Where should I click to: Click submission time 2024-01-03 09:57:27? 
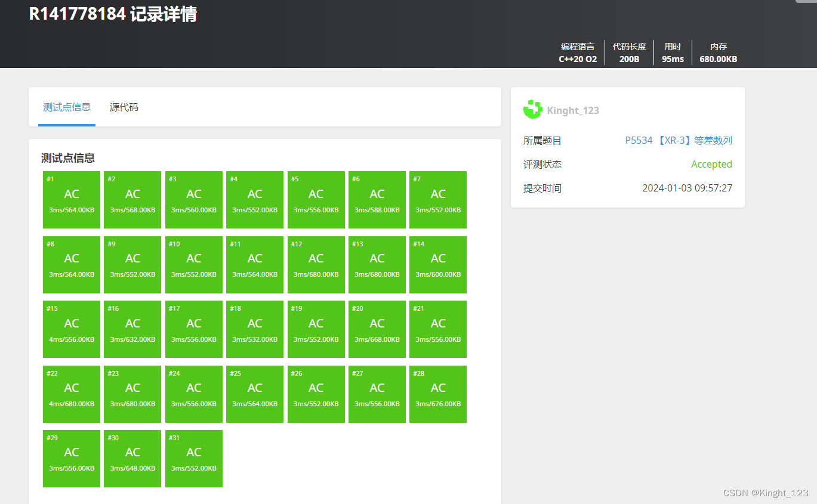pyautogui.click(x=687, y=188)
